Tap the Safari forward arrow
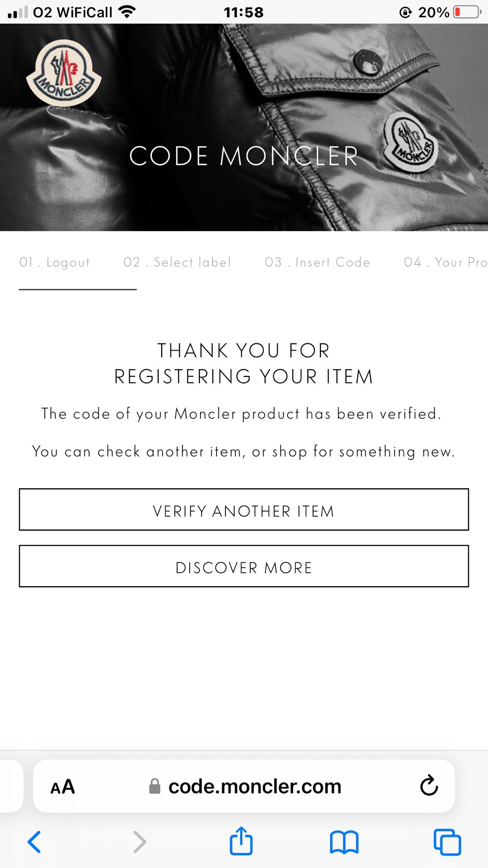Screen dimensions: 488x868 tap(139, 842)
